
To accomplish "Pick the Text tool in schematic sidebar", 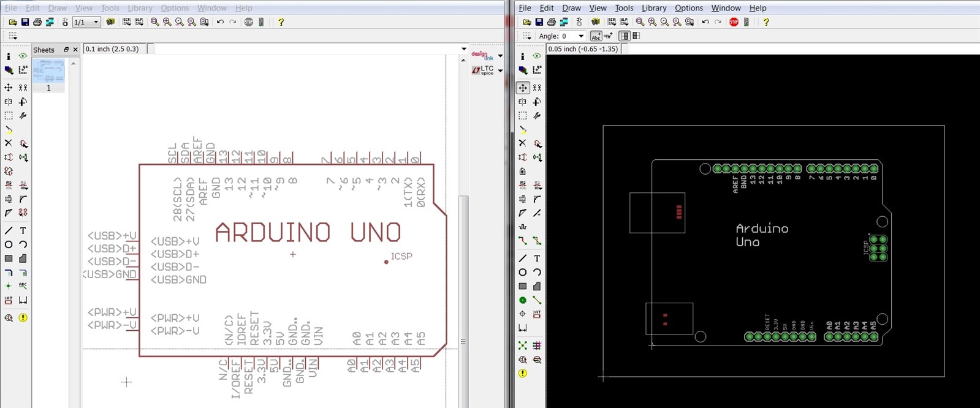I will point(23,231).
